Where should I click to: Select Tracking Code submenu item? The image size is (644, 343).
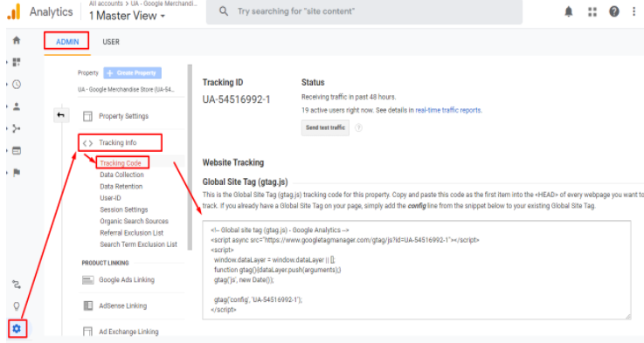[121, 163]
